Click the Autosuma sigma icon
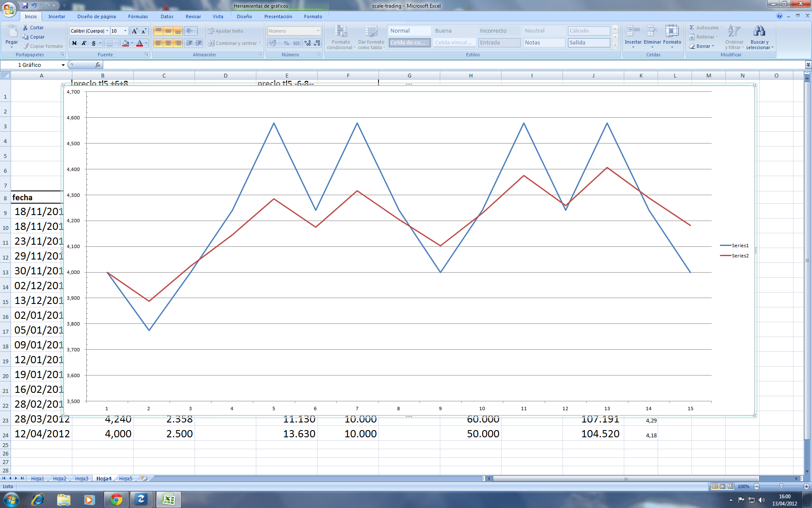The height and width of the screenshot is (508, 812). [692, 28]
